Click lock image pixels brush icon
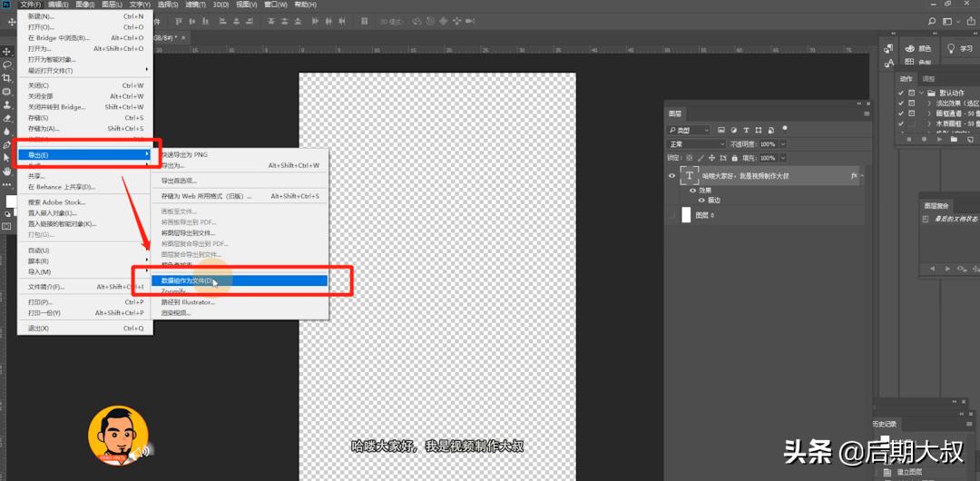 coord(701,158)
